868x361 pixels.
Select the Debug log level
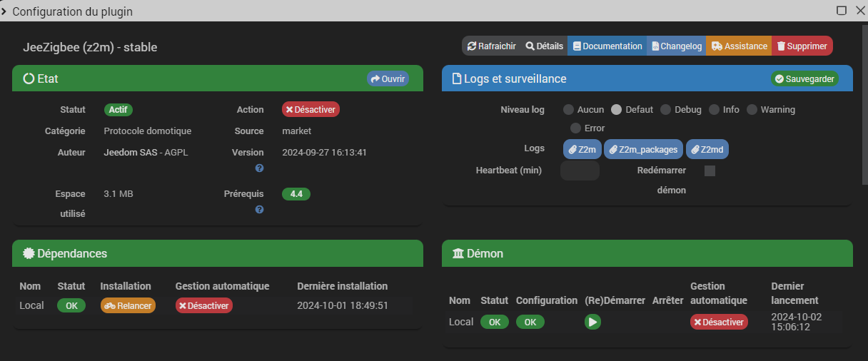click(x=665, y=110)
